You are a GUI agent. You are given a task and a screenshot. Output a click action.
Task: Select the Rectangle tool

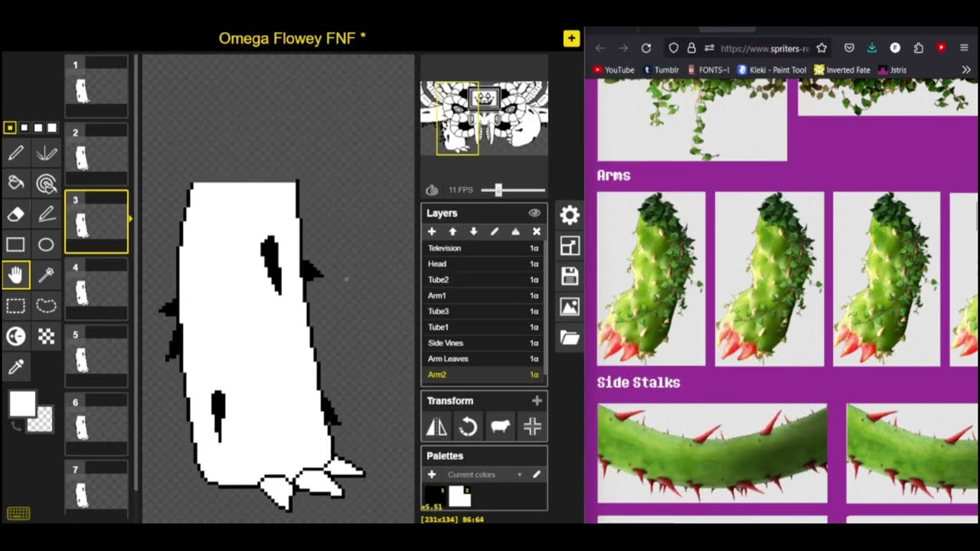pos(16,245)
